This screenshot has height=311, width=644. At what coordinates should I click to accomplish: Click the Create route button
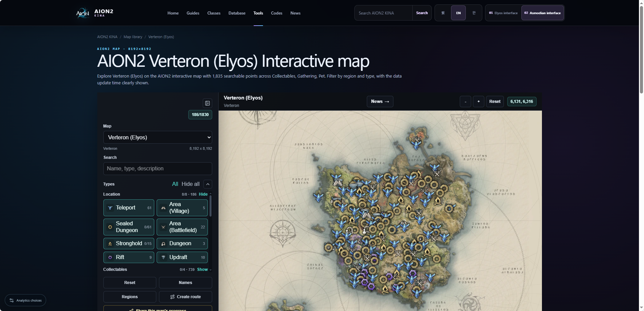pos(186,297)
